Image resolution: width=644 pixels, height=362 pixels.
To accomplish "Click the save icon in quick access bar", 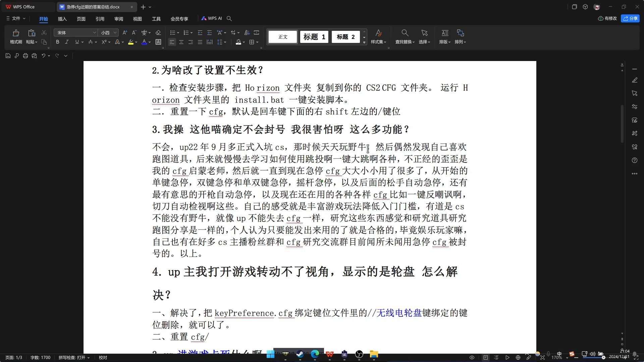I will tap(8, 56).
